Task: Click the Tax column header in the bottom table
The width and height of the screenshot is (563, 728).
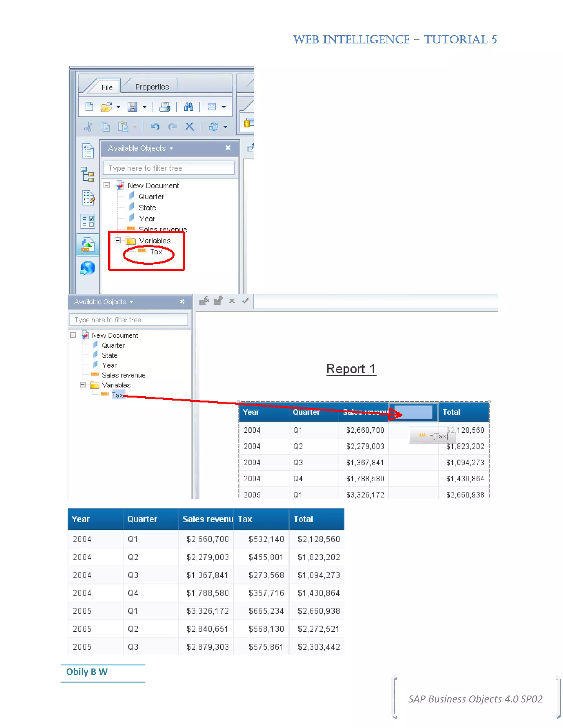Action: click(x=261, y=519)
